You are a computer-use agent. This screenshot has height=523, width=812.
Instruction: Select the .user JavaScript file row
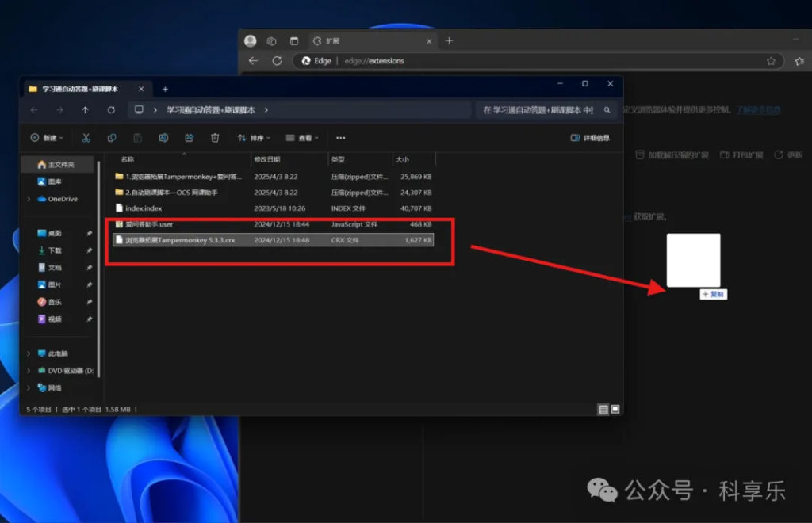pyautogui.click(x=274, y=224)
